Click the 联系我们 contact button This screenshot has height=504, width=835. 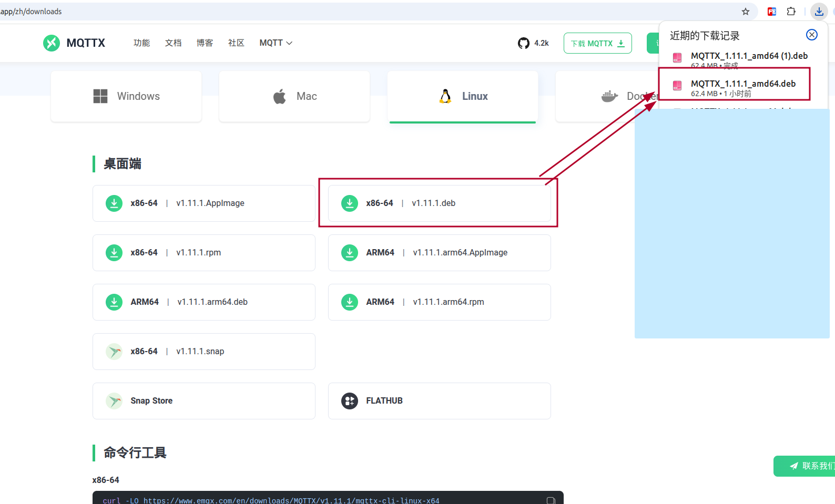804,466
